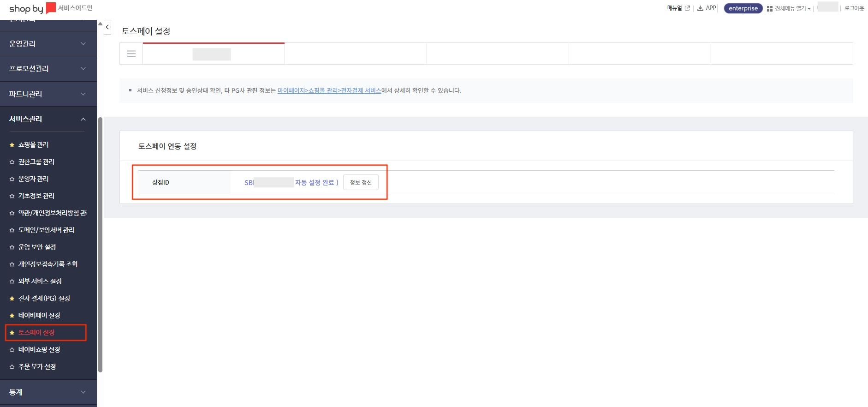Screen dimensions: 868x407
Task: Expand the 운영관리 menu section
Action: click(x=48, y=44)
